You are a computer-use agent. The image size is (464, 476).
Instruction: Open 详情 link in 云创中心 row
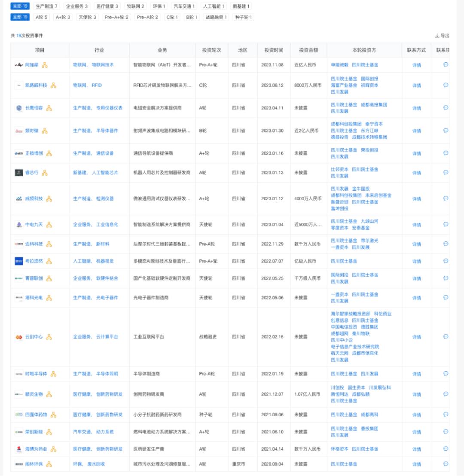(417, 337)
